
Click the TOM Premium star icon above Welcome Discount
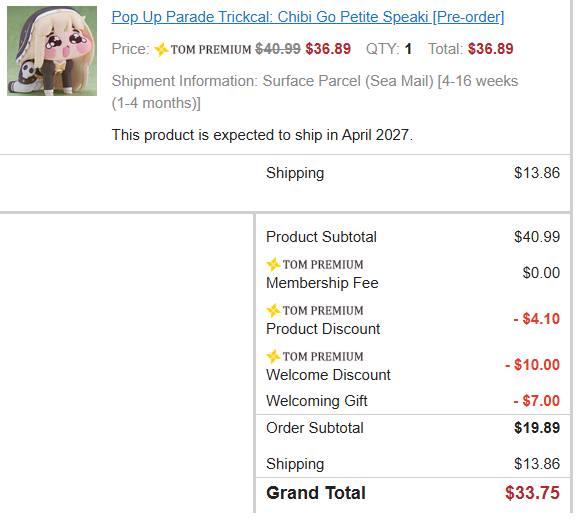click(273, 356)
